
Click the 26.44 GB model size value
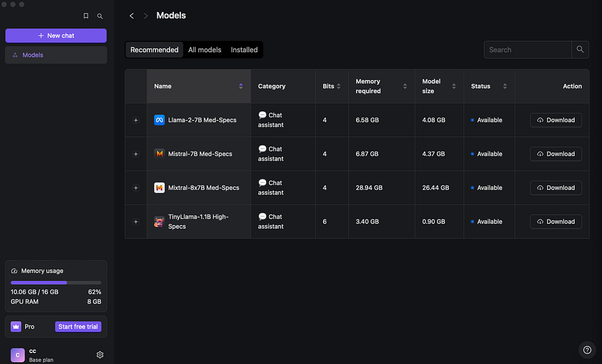tap(436, 187)
